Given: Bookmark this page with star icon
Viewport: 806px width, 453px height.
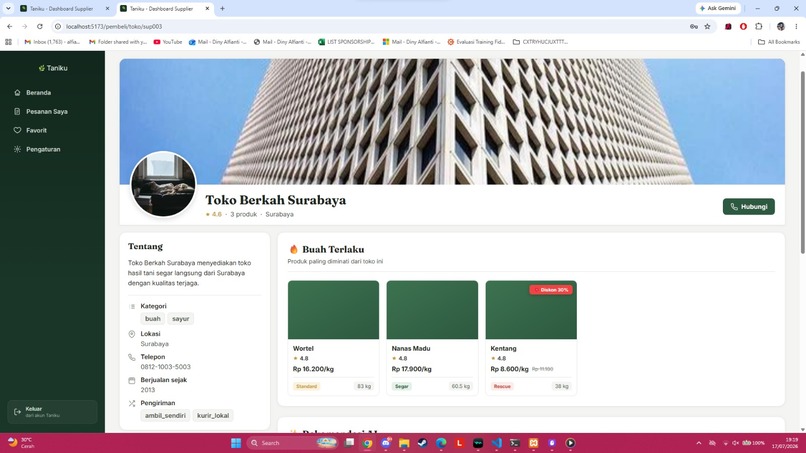Looking at the screenshot, I should (707, 26).
